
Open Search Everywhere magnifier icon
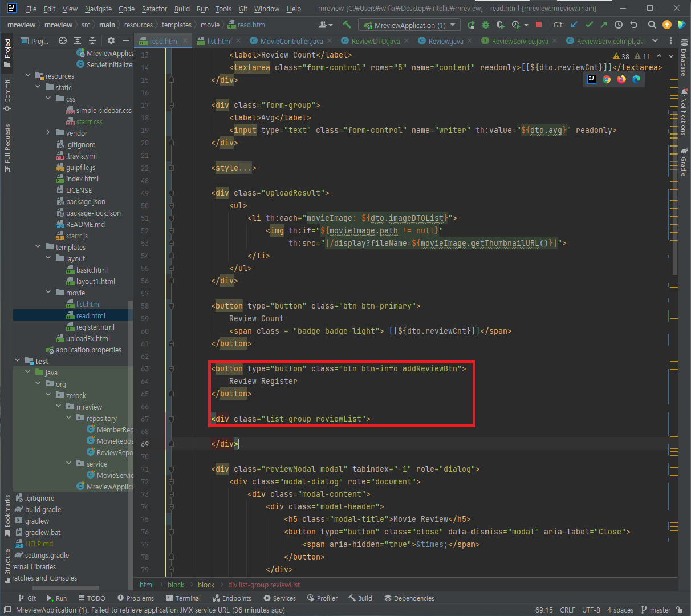652,25
